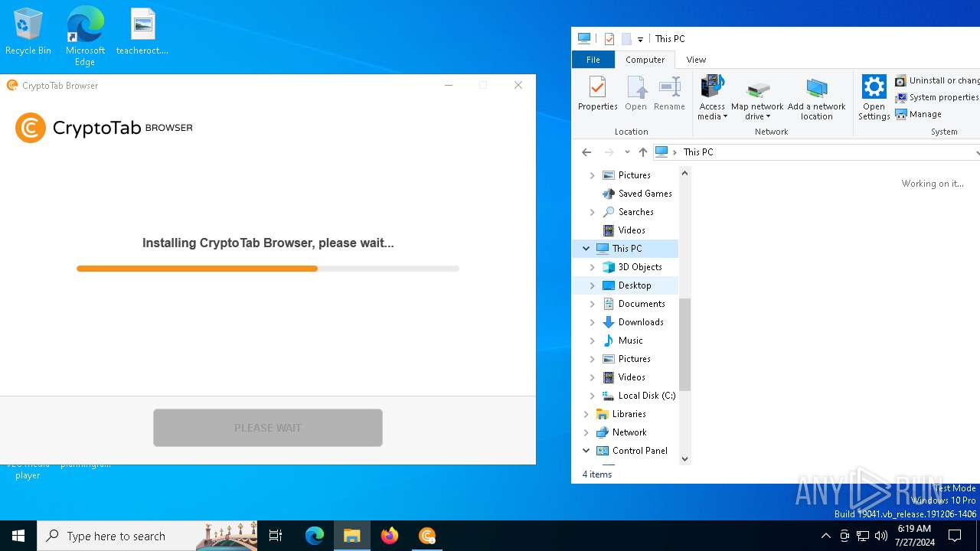Screen dimensions: 980x551
Task: Select Searches in the navigation tree
Action: [x=635, y=212]
